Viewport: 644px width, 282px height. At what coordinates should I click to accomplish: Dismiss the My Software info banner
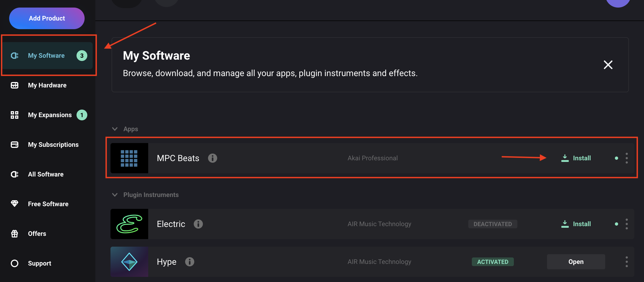point(608,65)
